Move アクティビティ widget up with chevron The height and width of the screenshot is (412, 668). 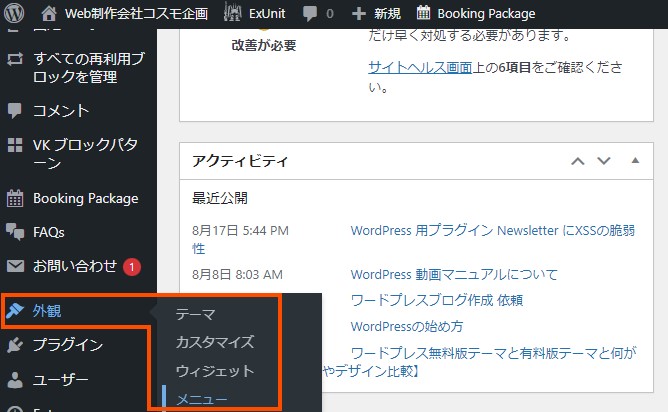[578, 161]
